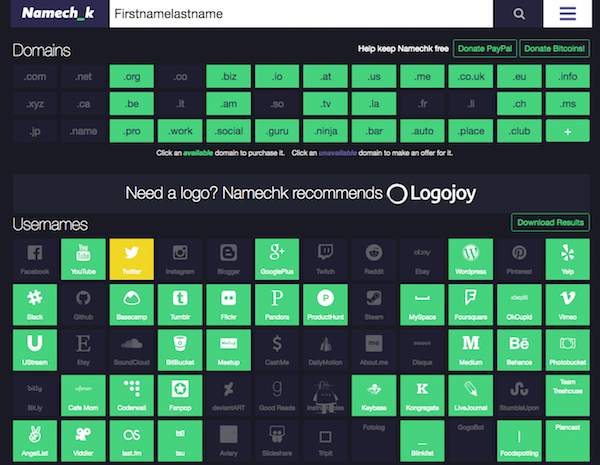Click the MySpace username tile
The width and height of the screenshot is (600, 465).
422,305
